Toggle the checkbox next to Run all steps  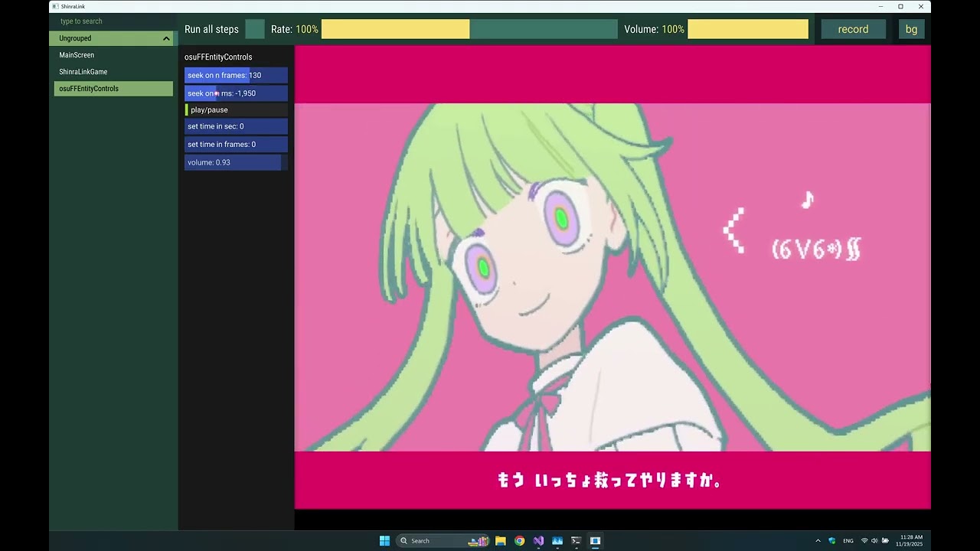[255, 29]
